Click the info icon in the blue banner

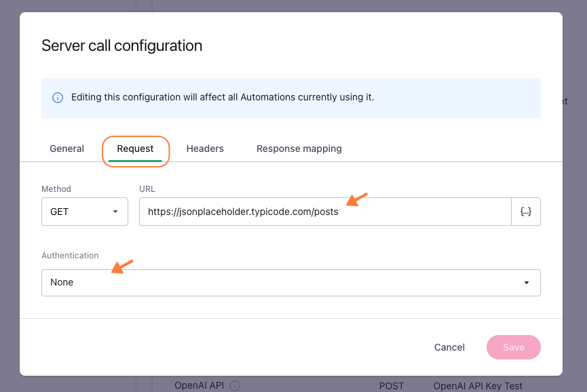[x=58, y=98]
